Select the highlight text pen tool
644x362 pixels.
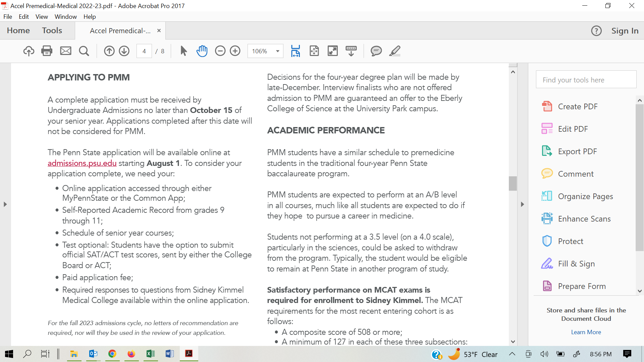(x=395, y=51)
